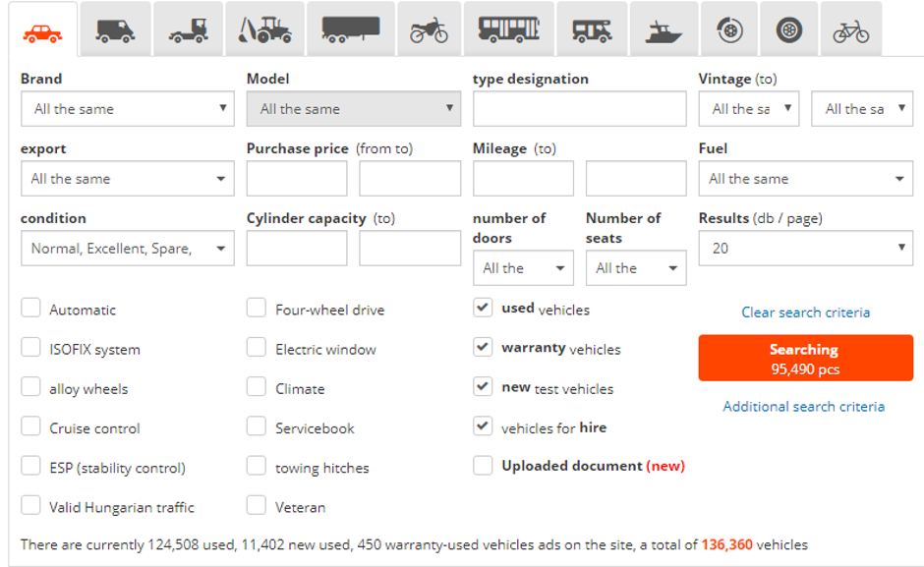Click the type designation input field
Image resolution: width=924 pixels, height=567 pixels.
point(578,108)
